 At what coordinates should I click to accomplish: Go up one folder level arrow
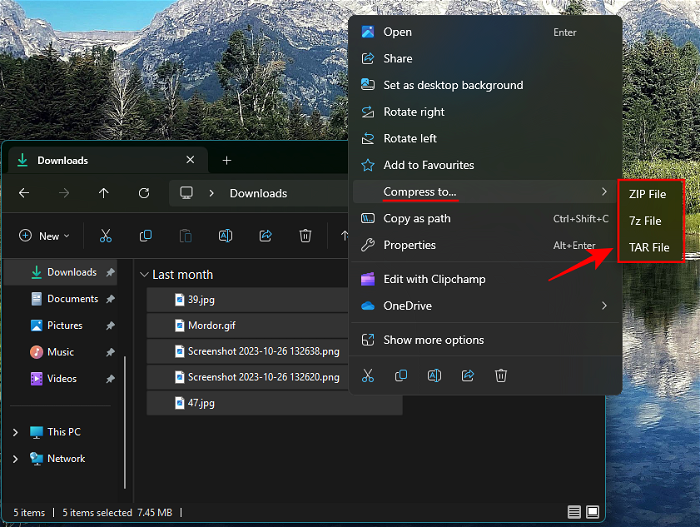[104, 193]
